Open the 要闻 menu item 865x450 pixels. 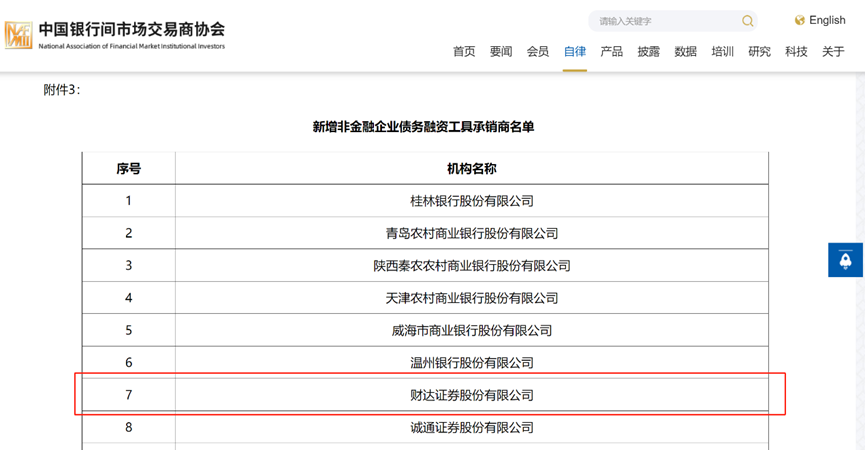click(501, 51)
